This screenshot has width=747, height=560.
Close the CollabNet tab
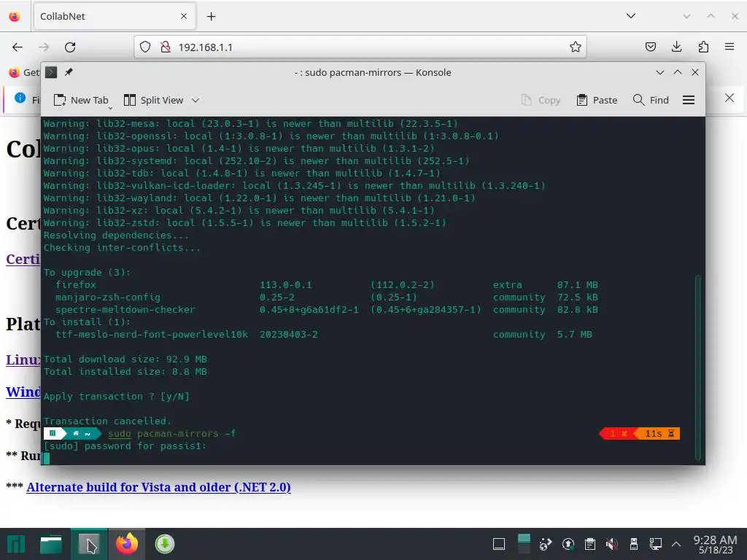click(184, 16)
